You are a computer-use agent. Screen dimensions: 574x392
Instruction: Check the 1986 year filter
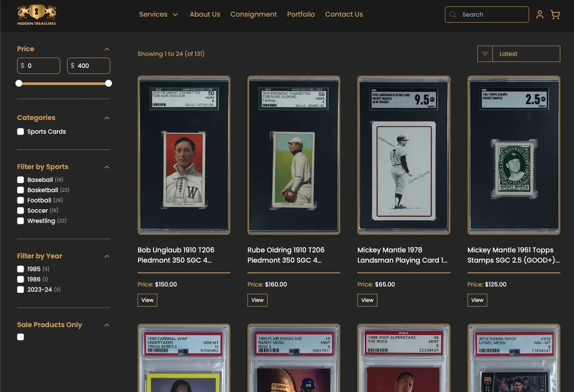21,279
